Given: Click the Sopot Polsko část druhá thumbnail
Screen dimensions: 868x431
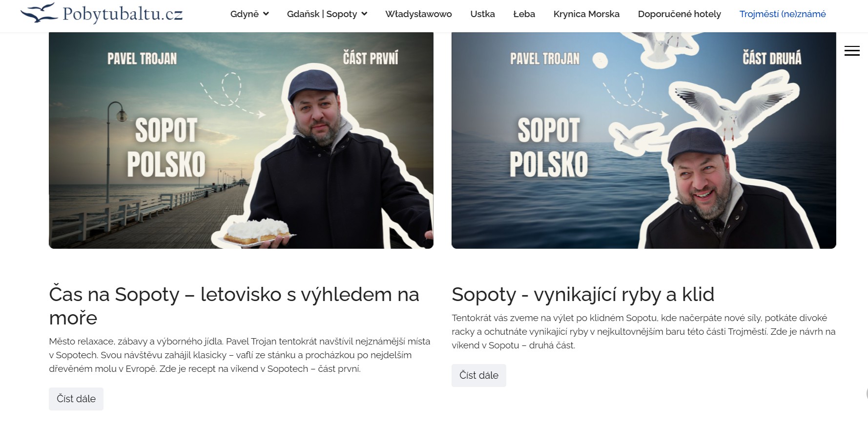Looking at the screenshot, I should (643, 141).
